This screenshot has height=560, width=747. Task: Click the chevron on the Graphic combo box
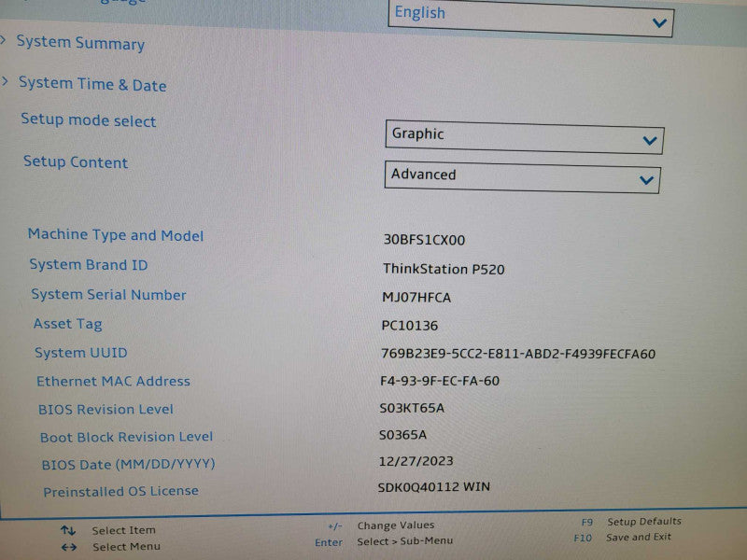pyautogui.click(x=650, y=141)
